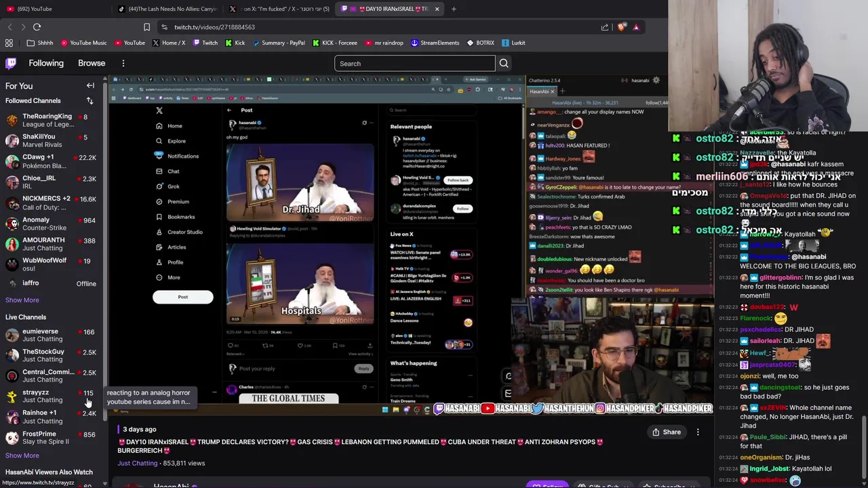Viewport: 868px width, 488px height.
Task: Click the Share button under video
Action: [667, 432]
